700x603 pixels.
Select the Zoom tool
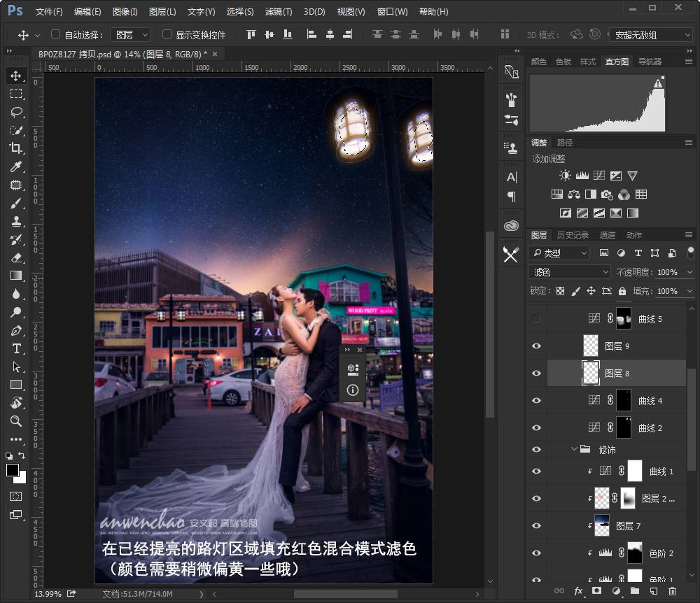(16, 421)
